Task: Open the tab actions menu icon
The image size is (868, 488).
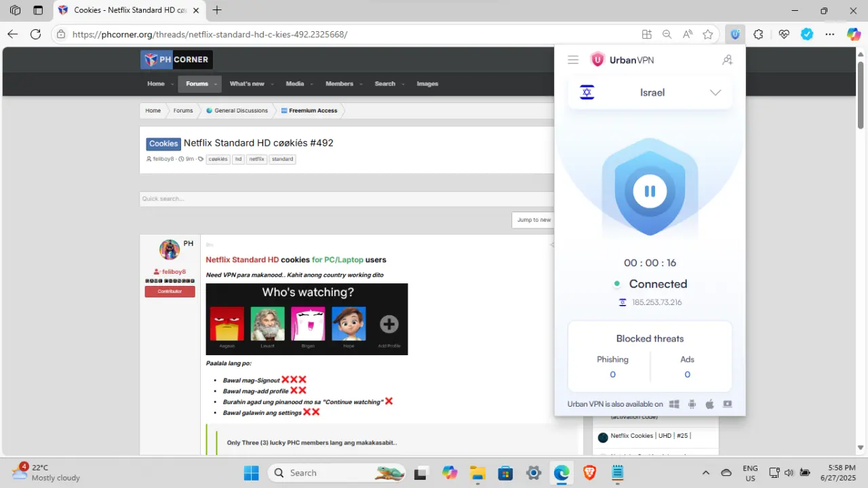Action: 38,10
